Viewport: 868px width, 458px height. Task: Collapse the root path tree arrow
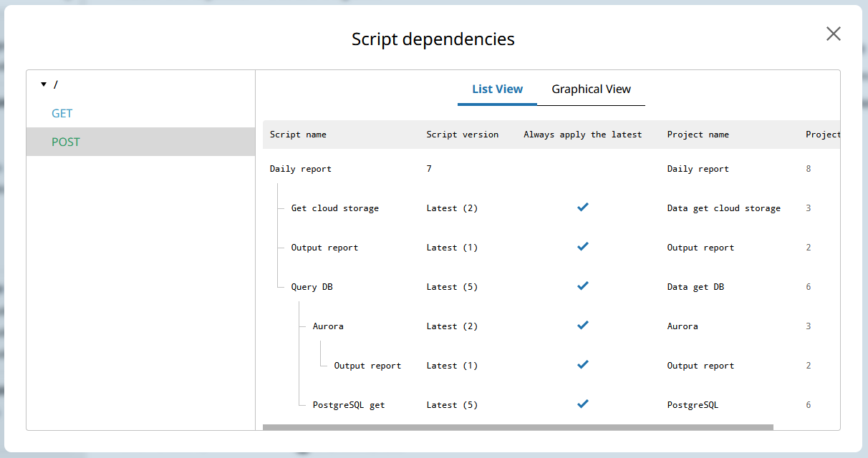(x=44, y=84)
